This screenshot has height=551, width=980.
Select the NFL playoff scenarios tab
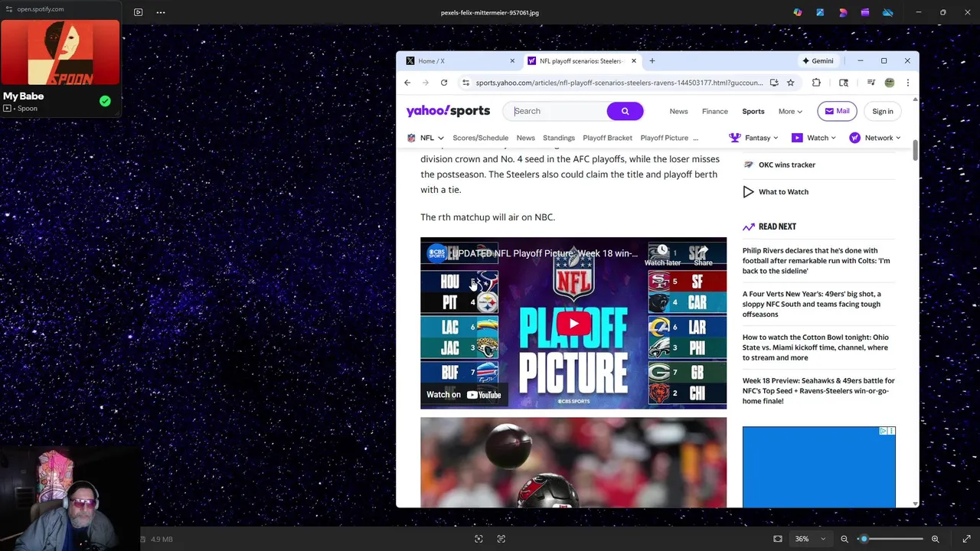(x=582, y=60)
